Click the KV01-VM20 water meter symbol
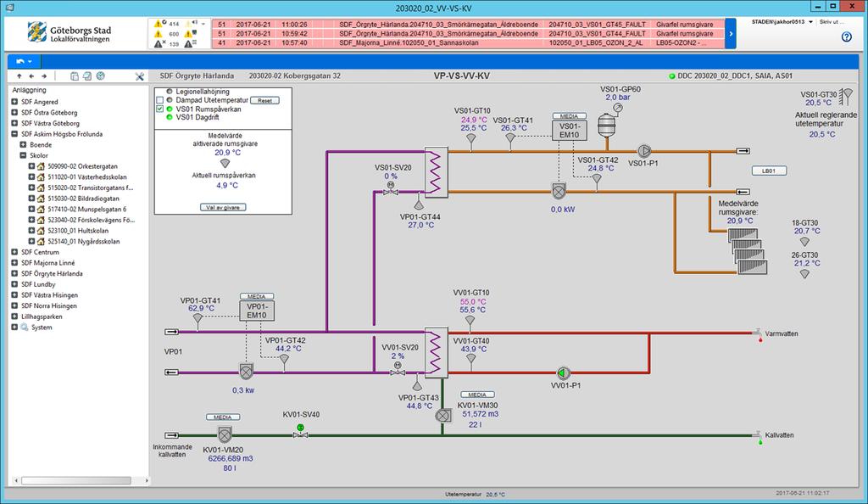This screenshot has width=868, height=504. [225, 434]
